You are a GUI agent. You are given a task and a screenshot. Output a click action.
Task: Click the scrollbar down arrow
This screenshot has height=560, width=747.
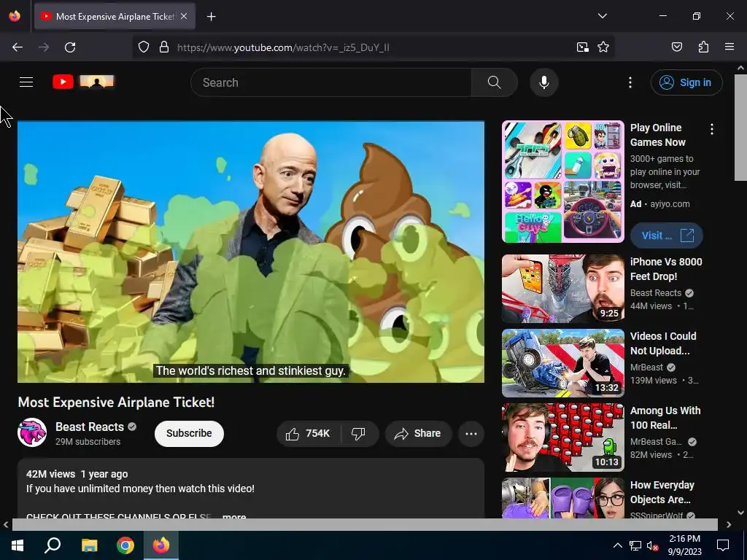741,513
